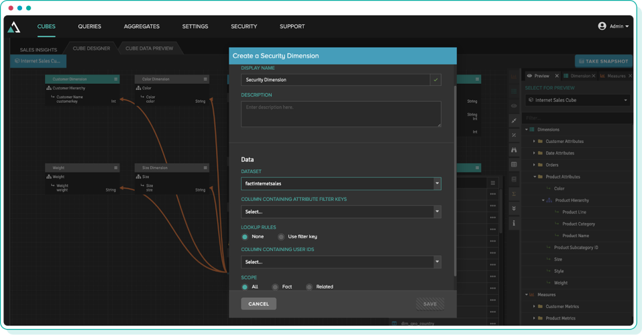Click the binoculars search icon
Viewport: 644px width, 335px height.
(514, 150)
